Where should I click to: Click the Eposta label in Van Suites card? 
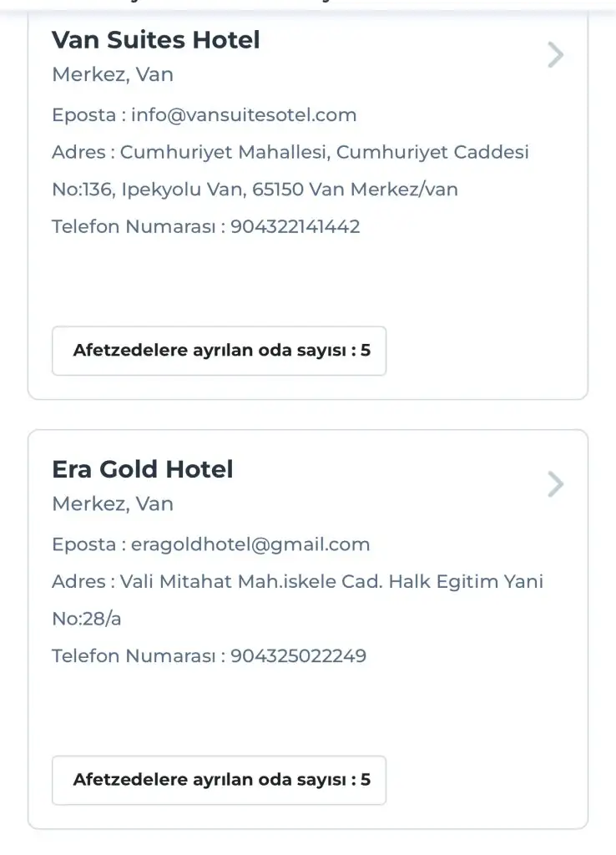83,115
